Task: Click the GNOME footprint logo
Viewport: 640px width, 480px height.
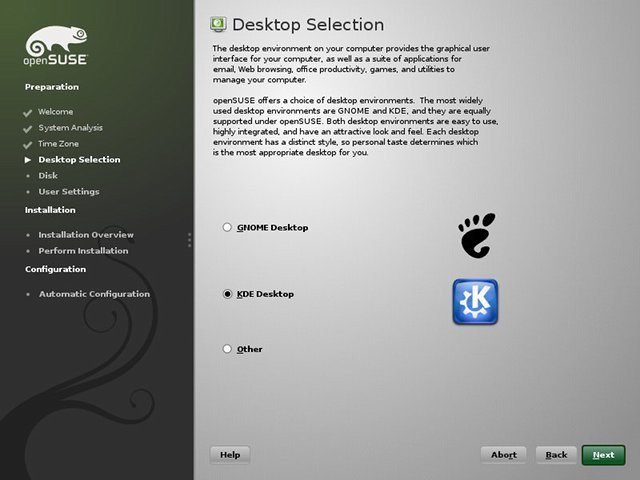Action: coord(476,235)
